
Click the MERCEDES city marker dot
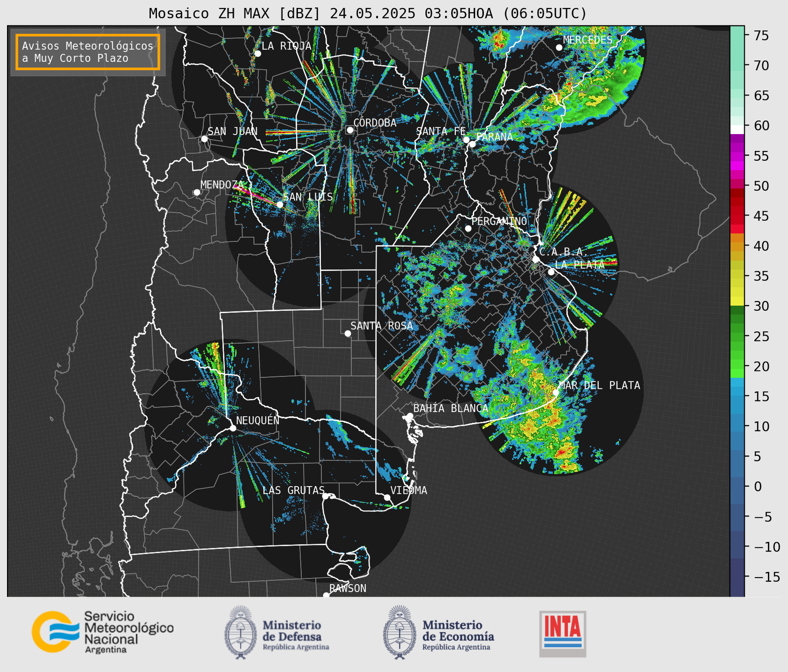tap(559, 48)
